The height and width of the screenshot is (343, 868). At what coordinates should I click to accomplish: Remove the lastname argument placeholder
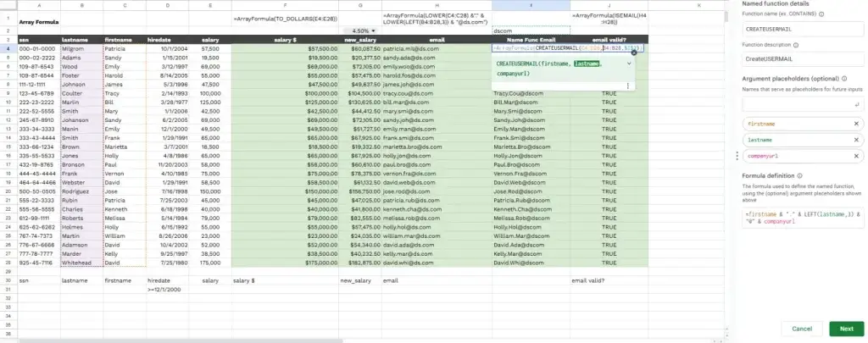click(x=856, y=140)
